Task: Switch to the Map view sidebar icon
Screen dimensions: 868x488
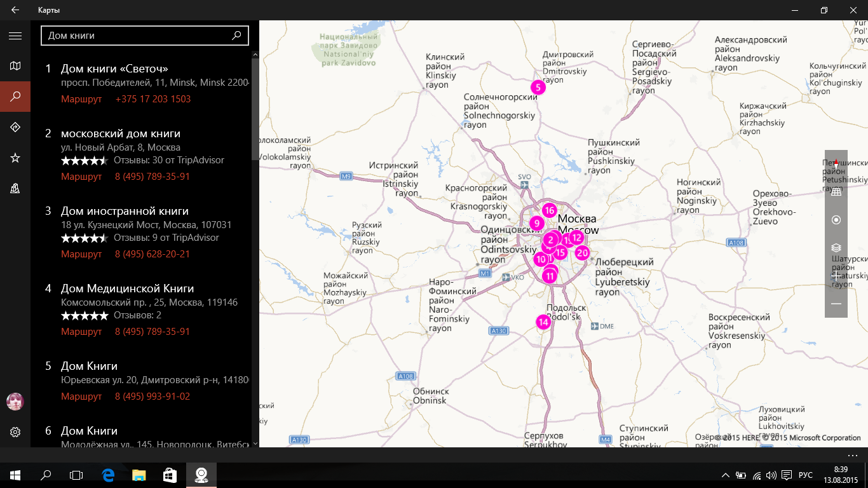Action: pos(15,66)
